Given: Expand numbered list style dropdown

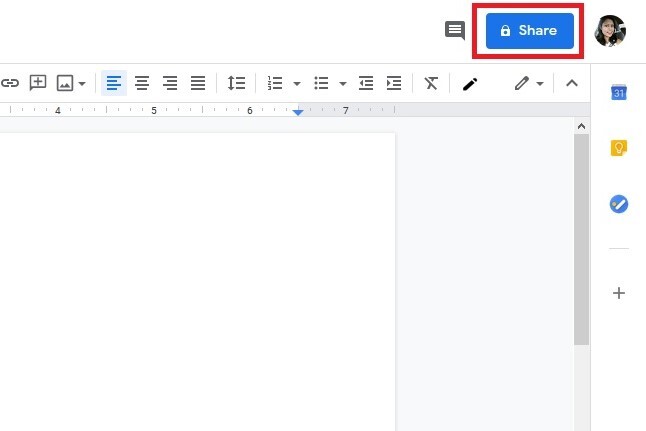Looking at the screenshot, I should coord(297,84).
